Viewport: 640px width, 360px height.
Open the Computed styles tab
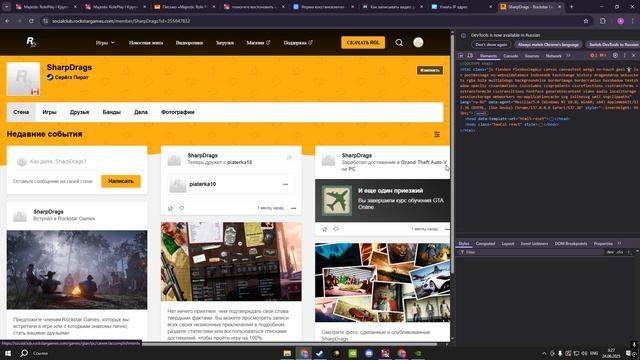click(485, 244)
